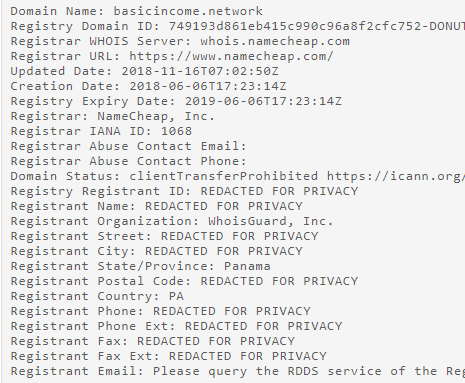
Task: Click whois.namecheap.com WHOIS server text
Action: tap(275, 41)
